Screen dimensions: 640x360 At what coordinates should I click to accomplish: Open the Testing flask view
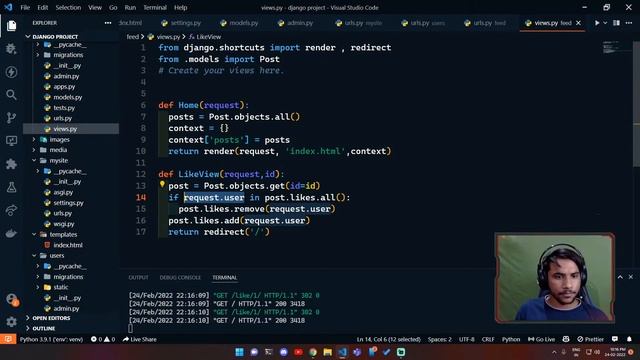[11, 187]
